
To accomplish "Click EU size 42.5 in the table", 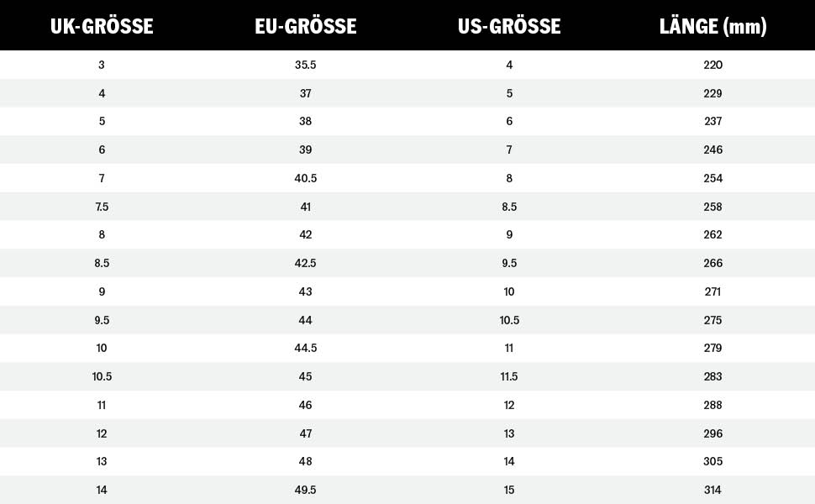I will [305, 263].
